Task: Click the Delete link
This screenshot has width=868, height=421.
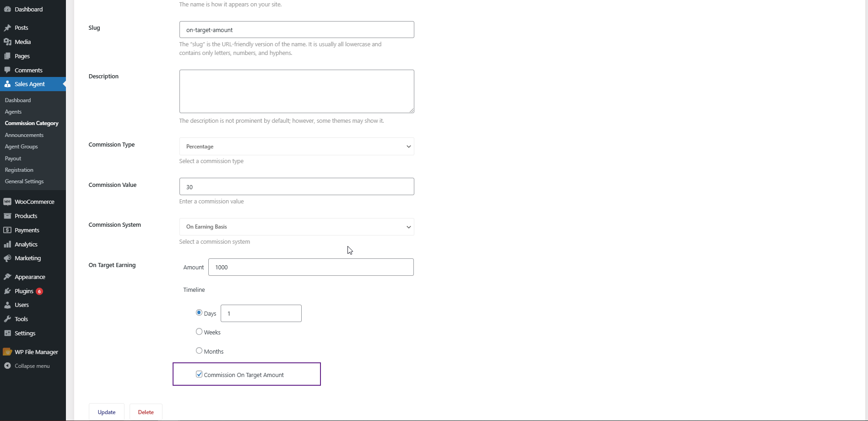Action: coord(146,412)
